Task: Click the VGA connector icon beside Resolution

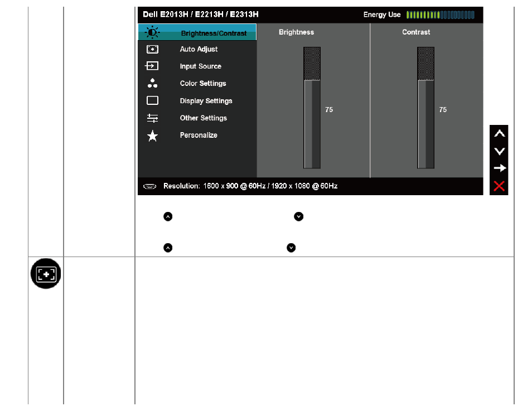Action: tap(149, 186)
